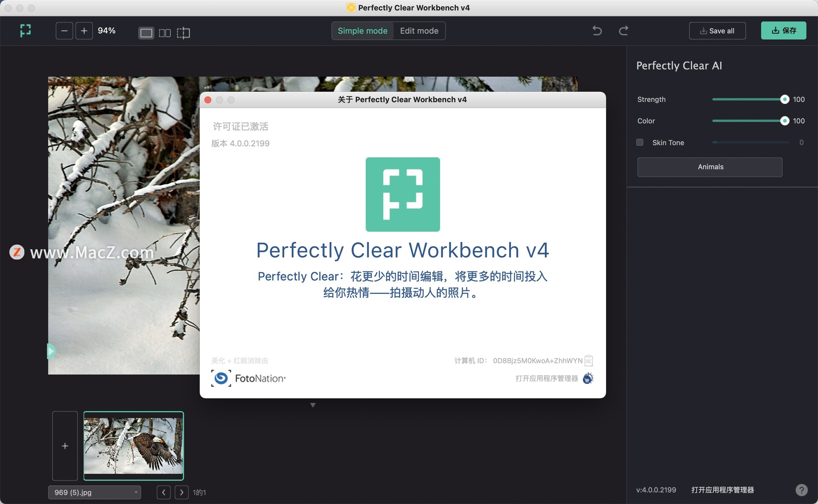Adjust the Color slider handle
Screen dimensions: 818x504
pos(785,121)
